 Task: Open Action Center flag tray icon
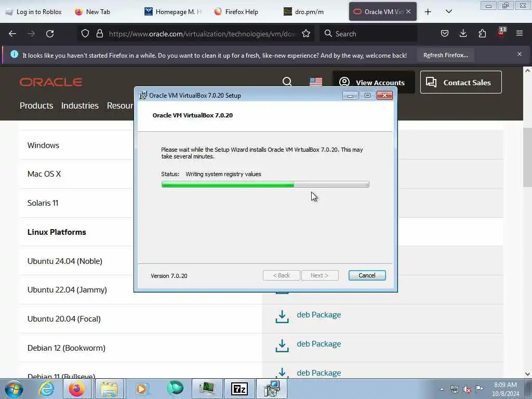[x=479, y=389]
